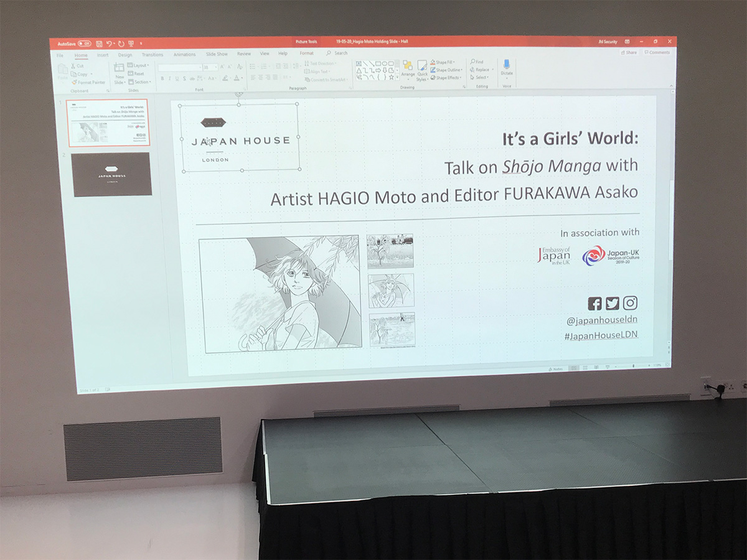The width and height of the screenshot is (747, 560).
Task: Toggle the Notes pane in status bar
Action: (x=556, y=368)
